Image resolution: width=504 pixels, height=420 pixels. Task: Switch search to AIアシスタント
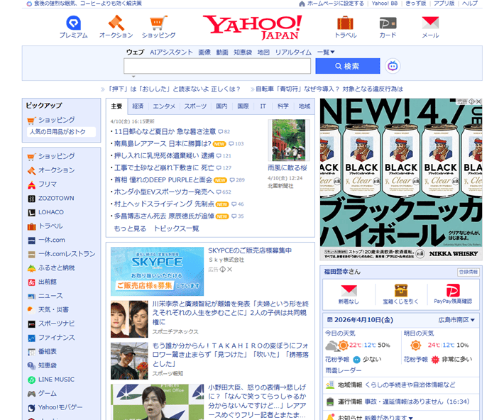tap(171, 52)
